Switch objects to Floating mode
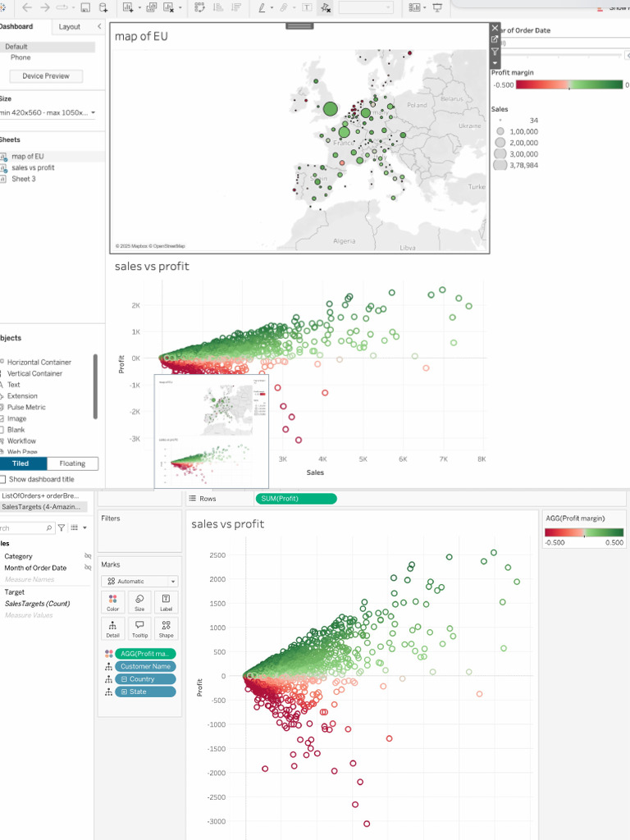The height and width of the screenshot is (840, 630). click(x=72, y=463)
